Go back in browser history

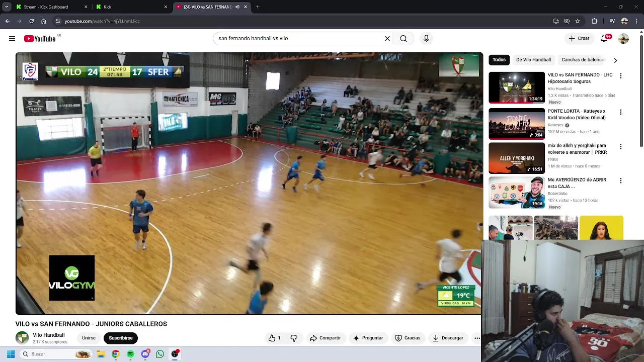(x=7, y=21)
